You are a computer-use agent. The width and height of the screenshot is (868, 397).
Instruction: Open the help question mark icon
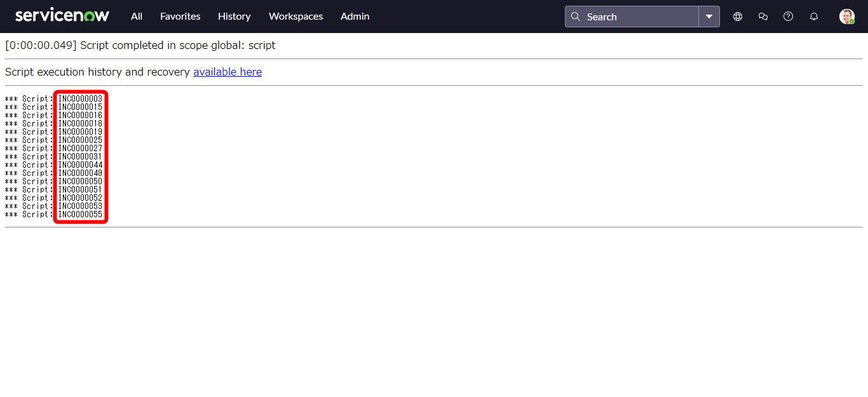788,17
